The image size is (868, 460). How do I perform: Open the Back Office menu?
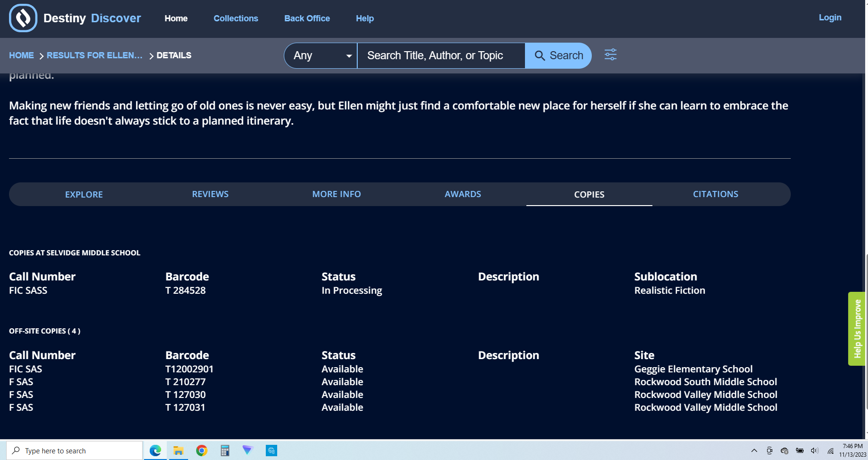[307, 18]
